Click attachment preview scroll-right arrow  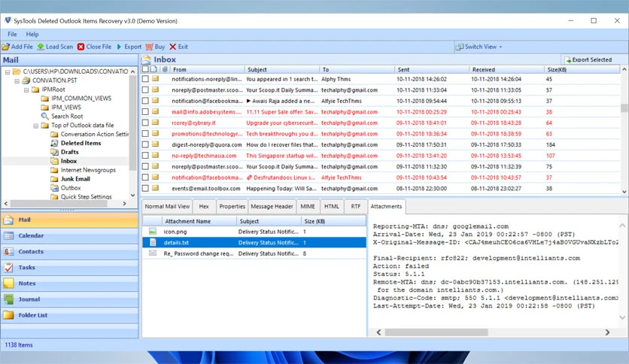point(607,332)
